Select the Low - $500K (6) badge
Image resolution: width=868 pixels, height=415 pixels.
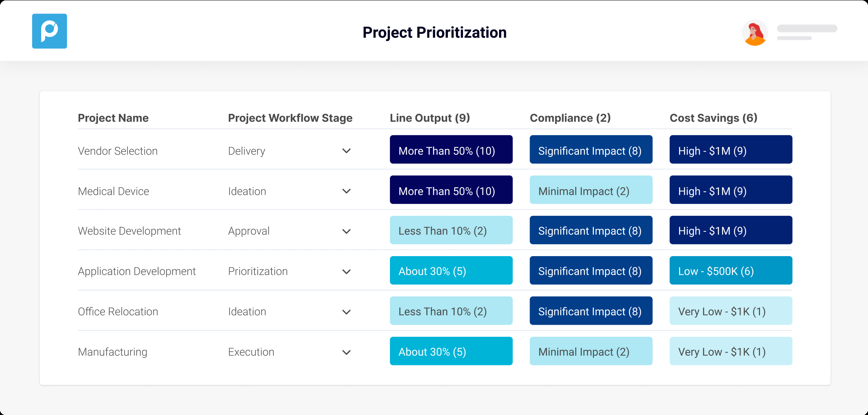click(731, 270)
